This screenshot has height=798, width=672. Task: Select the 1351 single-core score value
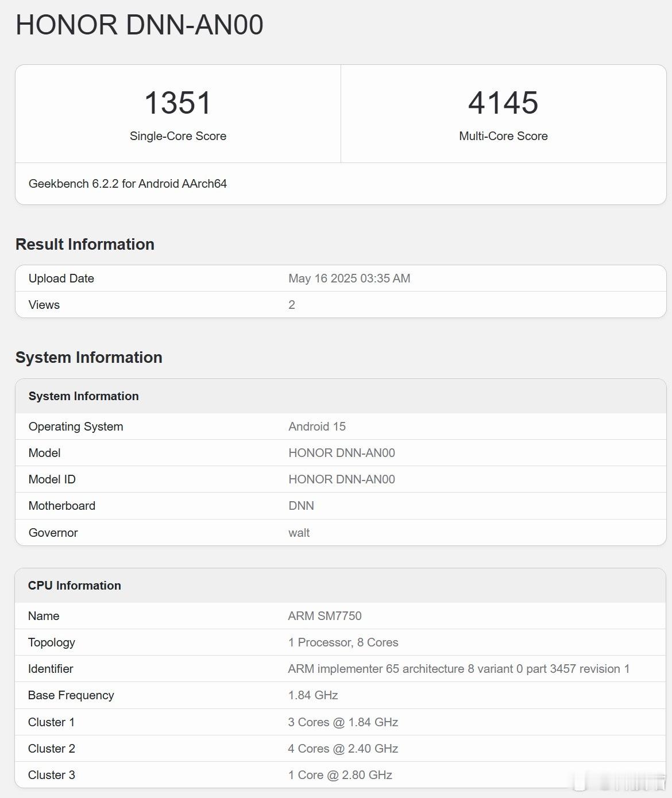(178, 103)
